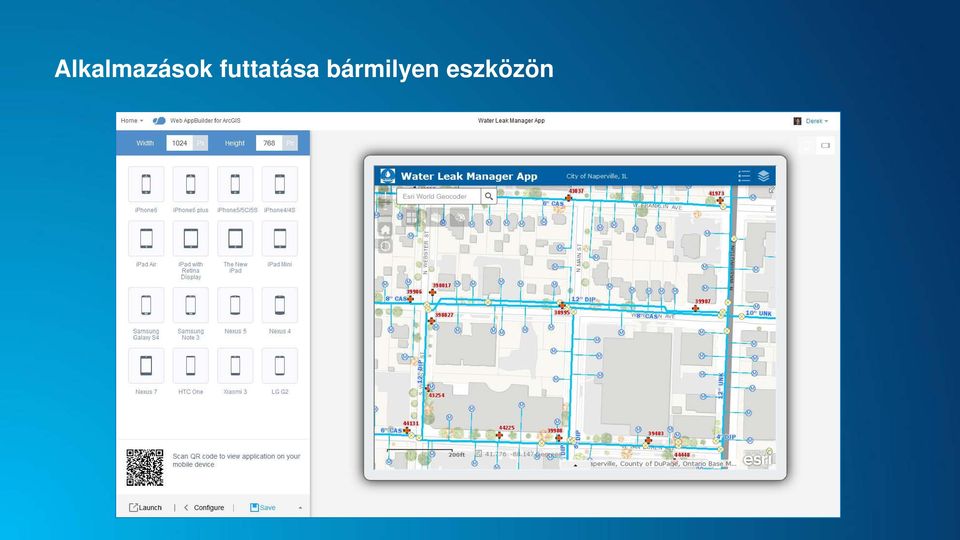Zoom in on the map

385,195
